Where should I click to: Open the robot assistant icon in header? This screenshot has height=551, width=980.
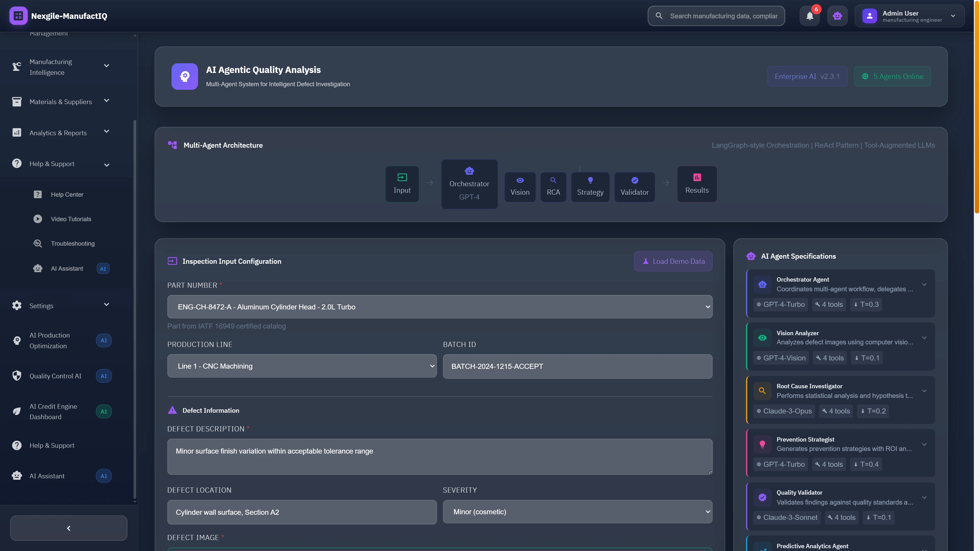tap(837, 16)
